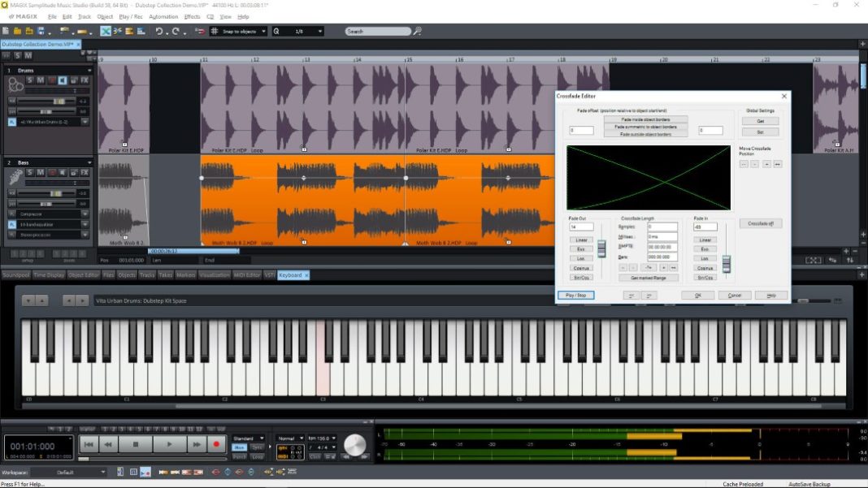The height and width of the screenshot is (488, 868).
Task: Open the Object menu
Action: (105, 16)
